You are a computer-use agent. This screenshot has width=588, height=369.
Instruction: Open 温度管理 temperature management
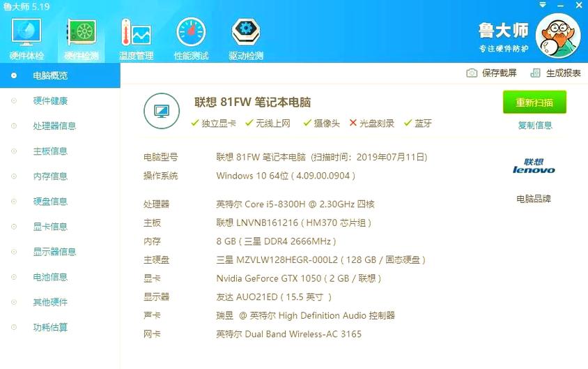136,35
